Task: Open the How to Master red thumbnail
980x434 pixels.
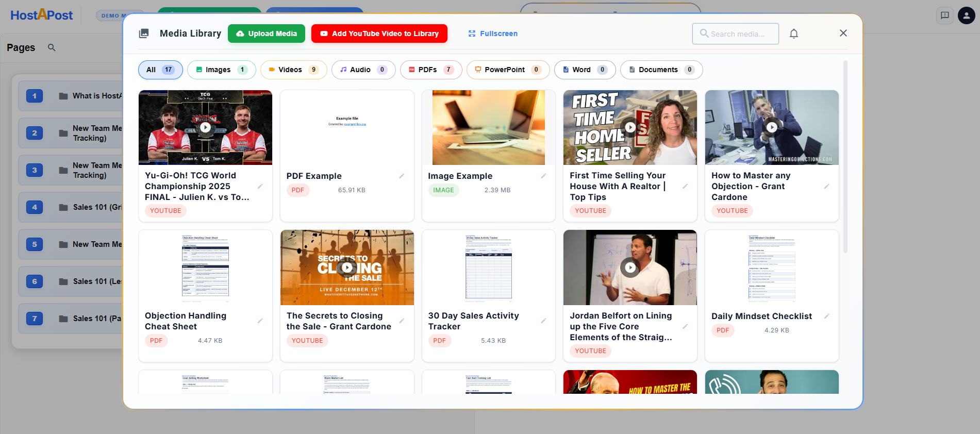Action: pyautogui.click(x=630, y=382)
